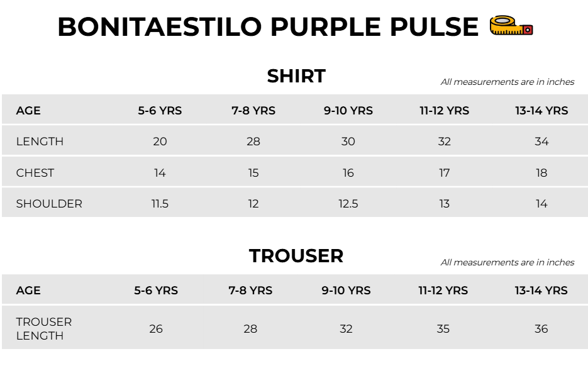Click the measurements note above shirt table

tap(508, 82)
